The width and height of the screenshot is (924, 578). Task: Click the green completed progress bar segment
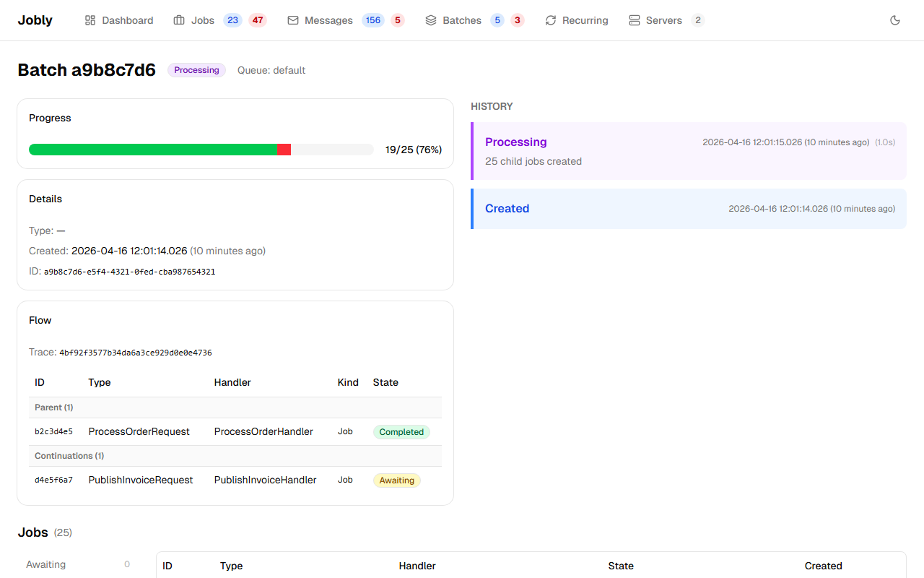pos(152,150)
